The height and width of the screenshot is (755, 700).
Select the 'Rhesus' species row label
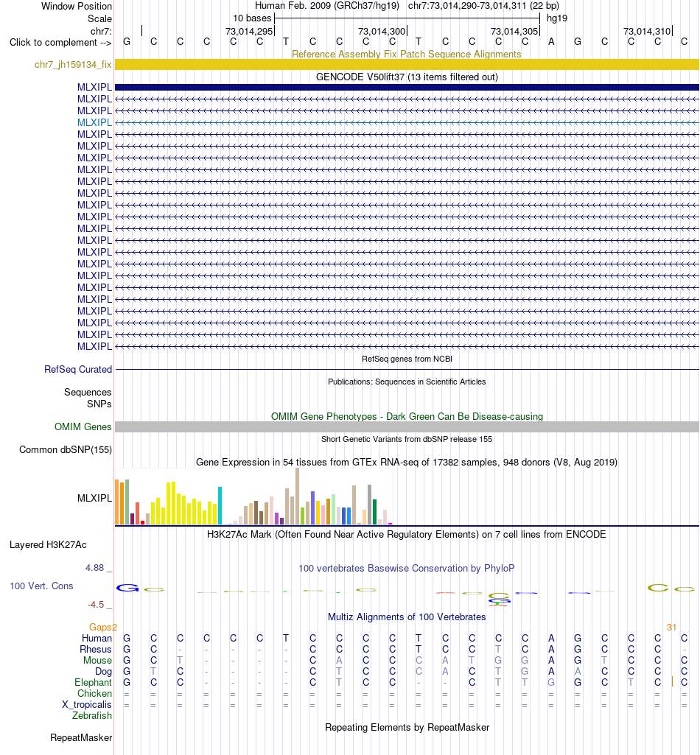click(x=96, y=649)
